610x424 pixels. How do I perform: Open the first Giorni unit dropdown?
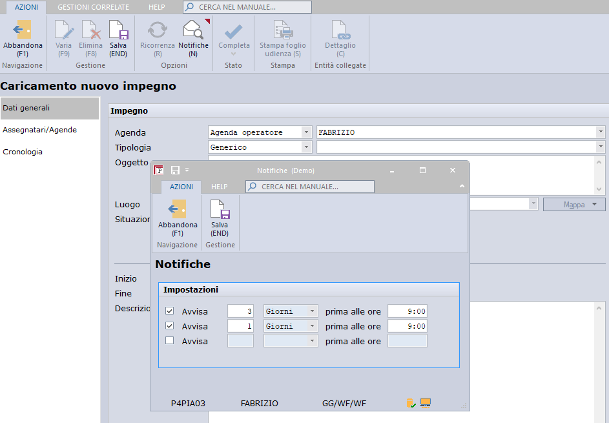[x=313, y=311]
